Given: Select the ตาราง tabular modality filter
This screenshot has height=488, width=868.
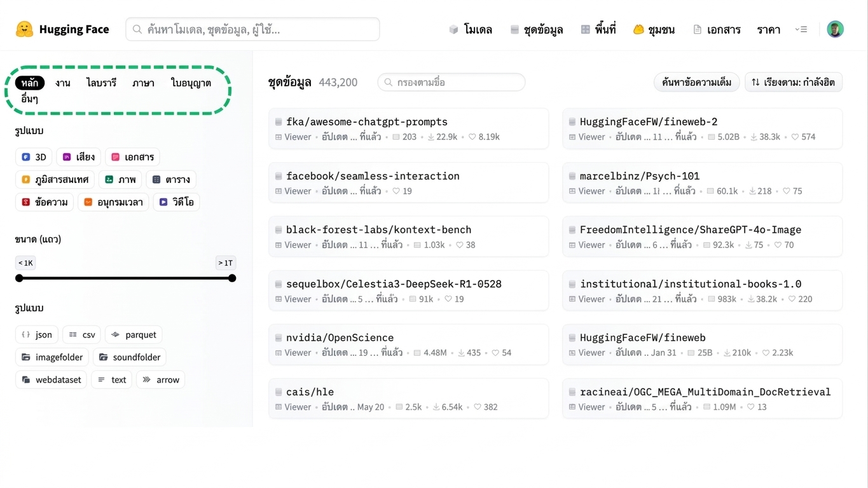Looking at the screenshot, I should pyautogui.click(x=171, y=179).
